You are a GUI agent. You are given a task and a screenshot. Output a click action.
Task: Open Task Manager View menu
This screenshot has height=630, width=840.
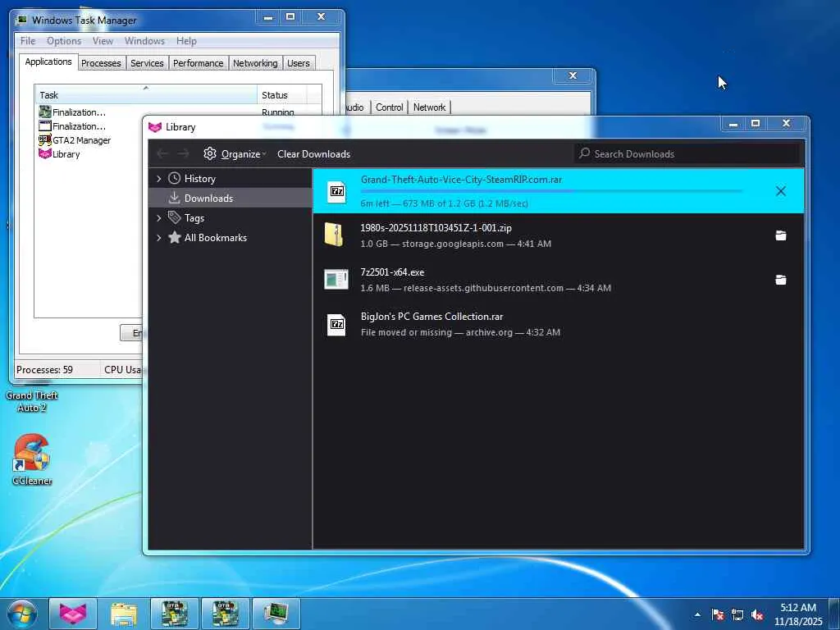pyautogui.click(x=103, y=41)
